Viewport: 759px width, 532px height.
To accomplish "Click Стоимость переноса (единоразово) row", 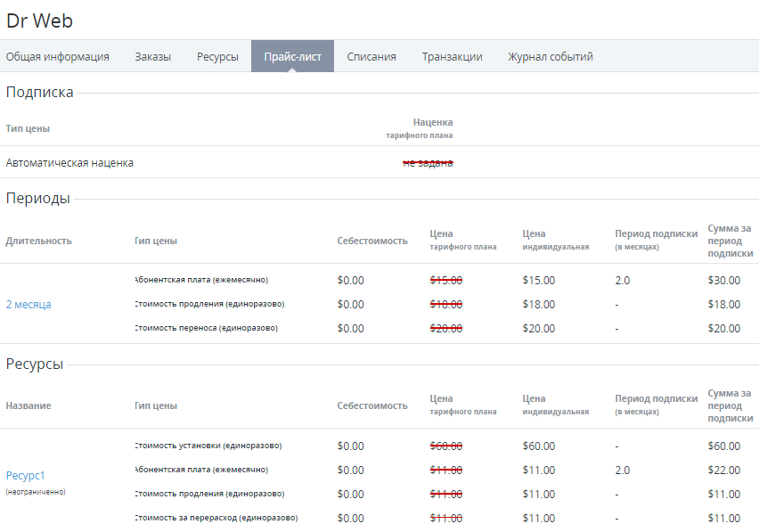I will click(206, 328).
